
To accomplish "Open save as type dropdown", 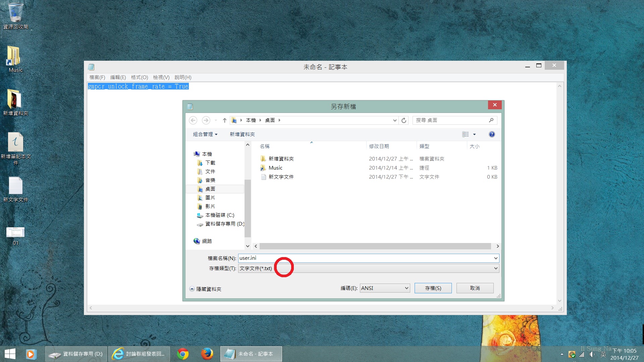I will click(495, 268).
